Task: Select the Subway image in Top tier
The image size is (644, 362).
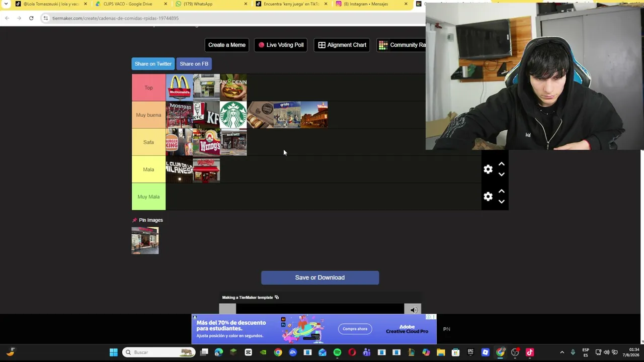Action: pyautogui.click(x=206, y=87)
